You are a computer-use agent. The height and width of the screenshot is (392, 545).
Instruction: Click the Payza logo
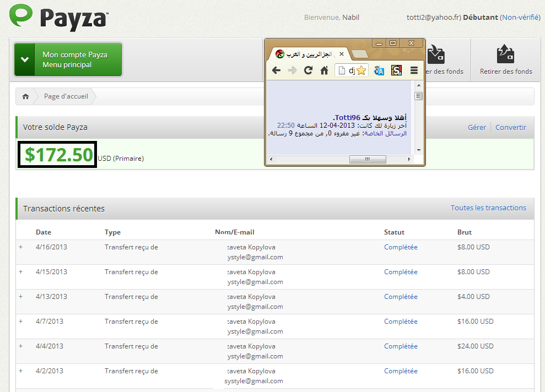(59, 18)
